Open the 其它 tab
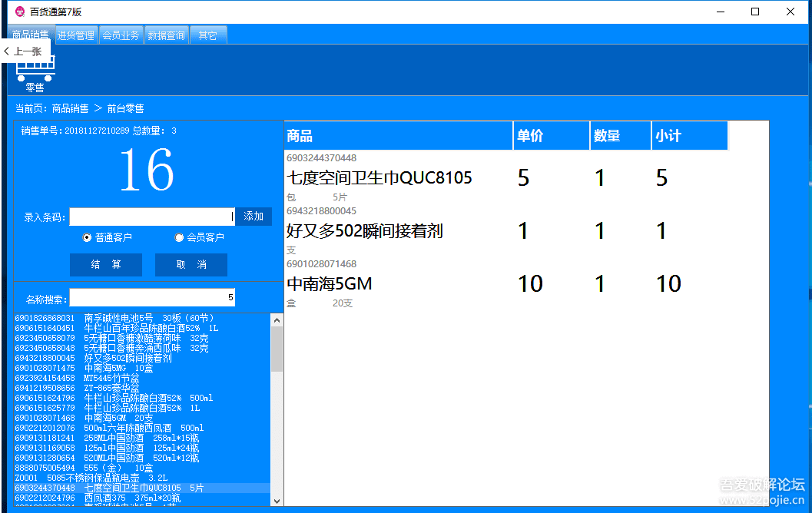The width and height of the screenshot is (812, 513). pyautogui.click(x=208, y=35)
